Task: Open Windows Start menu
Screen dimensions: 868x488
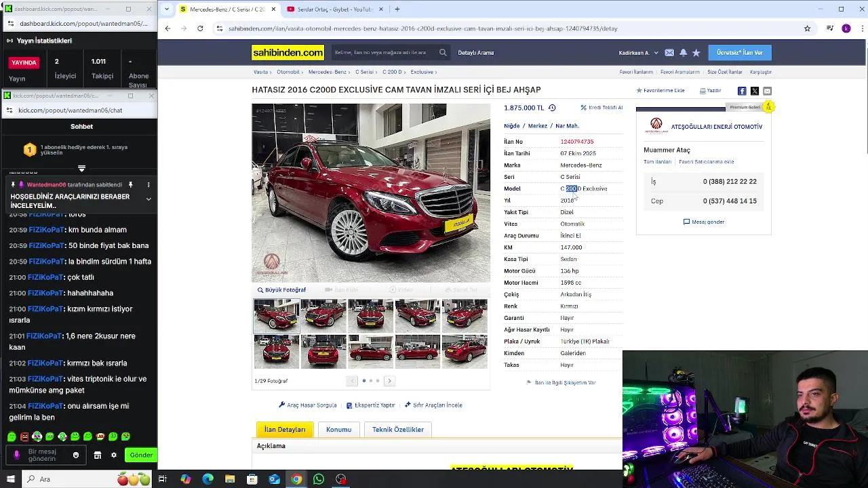Action: [x=12, y=479]
